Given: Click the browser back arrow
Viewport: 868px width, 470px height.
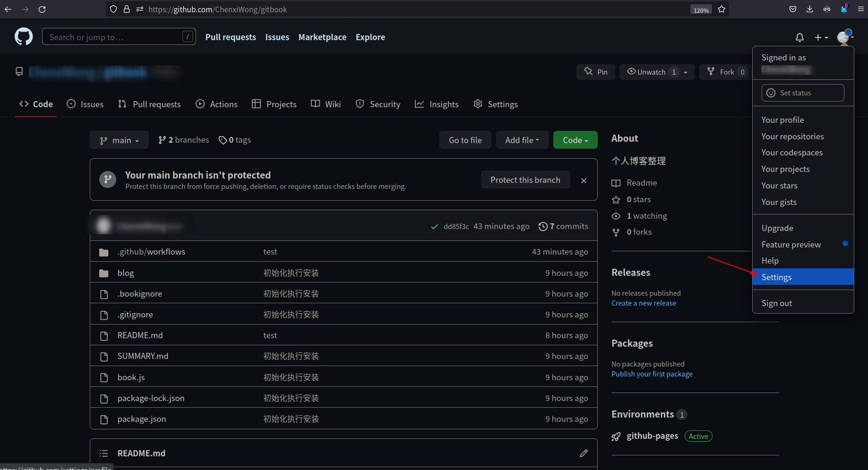Looking at the screenshot, I should 8,9.
